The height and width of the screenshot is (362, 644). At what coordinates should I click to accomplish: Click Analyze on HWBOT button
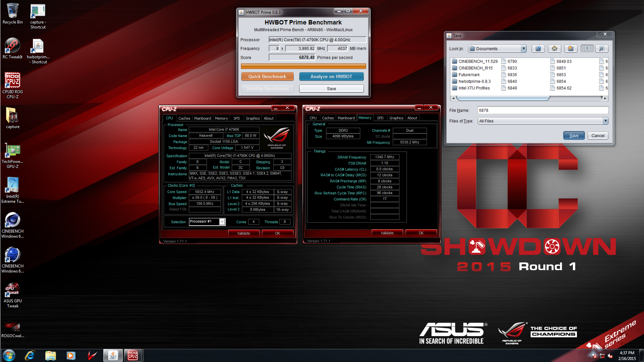point(331,76)
